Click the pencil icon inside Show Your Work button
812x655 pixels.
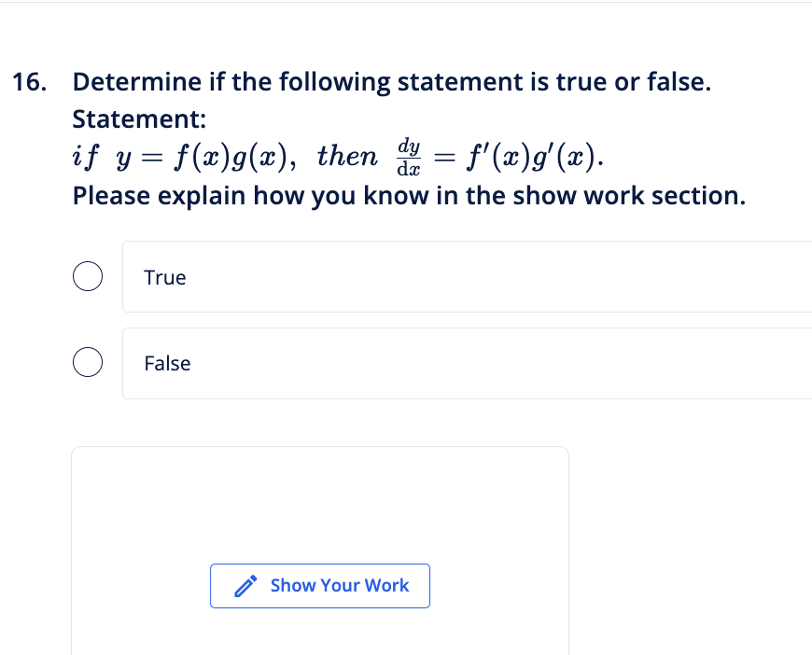(245, 585)
